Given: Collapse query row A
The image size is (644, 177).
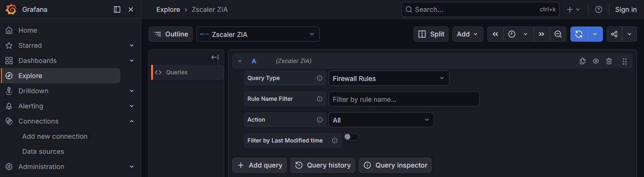Looking at the screenshot, I should (x=240, y=61).
